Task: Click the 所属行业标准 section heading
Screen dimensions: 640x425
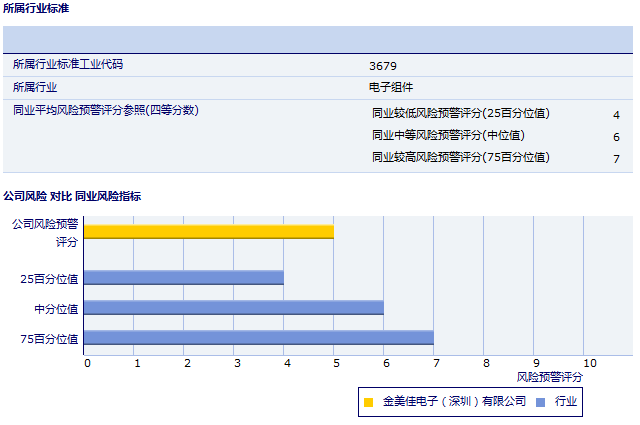Action: pos(37,8)
